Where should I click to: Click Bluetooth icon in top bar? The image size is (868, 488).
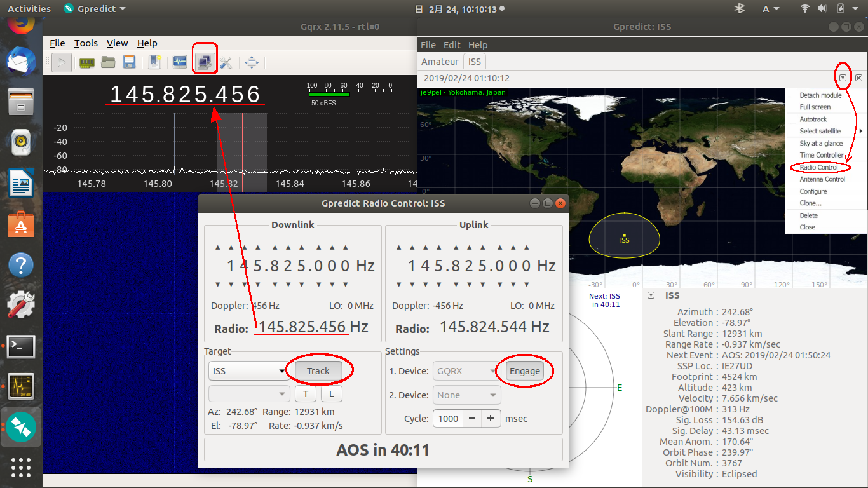tap(739, 9)
